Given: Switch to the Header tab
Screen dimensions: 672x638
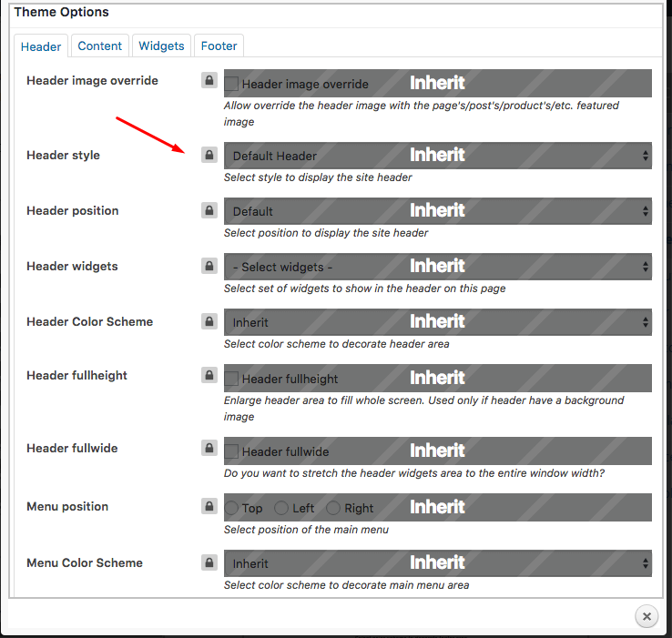Looking at the screenshot, I should coord(41,46).
